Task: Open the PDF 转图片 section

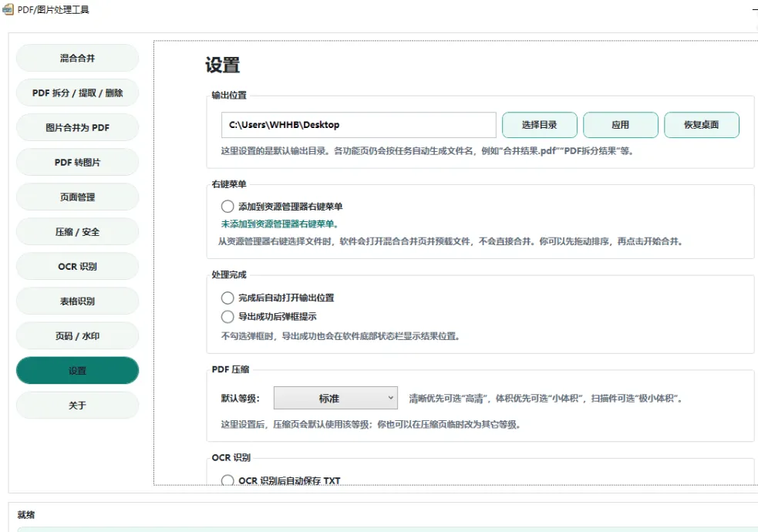Action: 77,163
